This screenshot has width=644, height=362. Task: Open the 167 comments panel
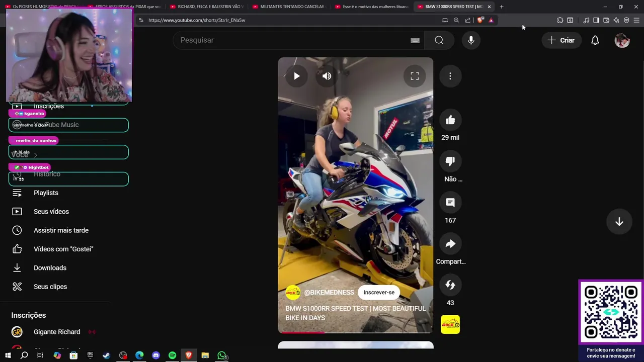coord(450,203)
